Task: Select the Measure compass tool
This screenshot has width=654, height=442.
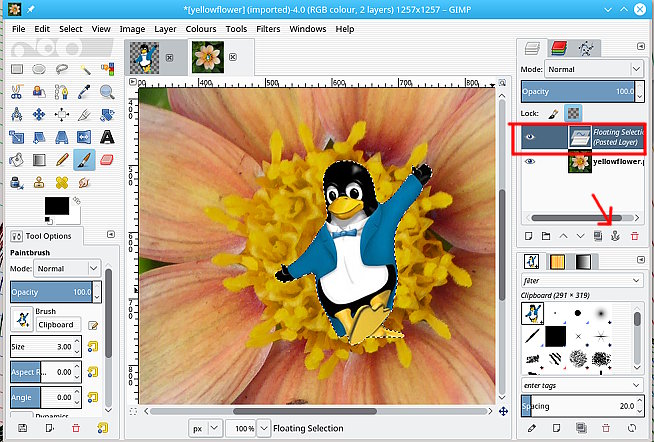Action: click(17, 114)
